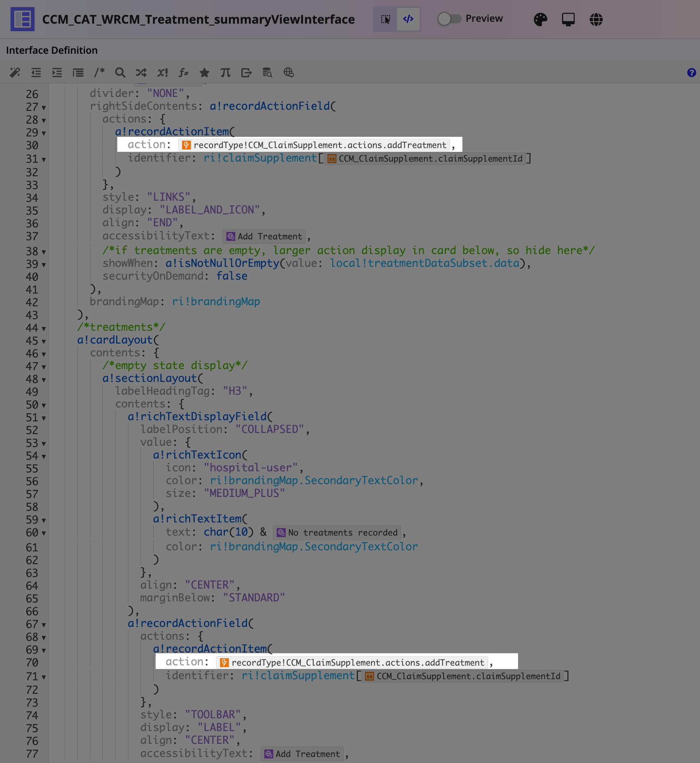Image resolution: width=700 pixels, height=763 pixels.
Task: Click the help question mark icon
Action: (691, 72)
